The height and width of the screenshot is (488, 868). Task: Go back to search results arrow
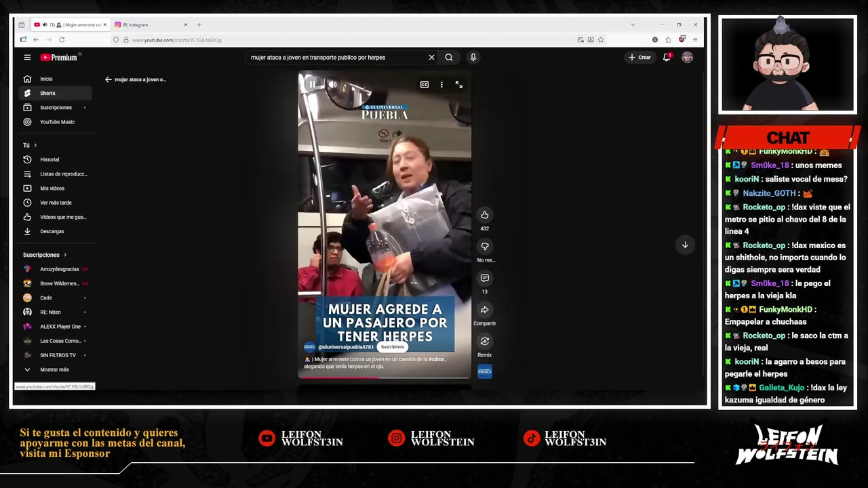108,79
